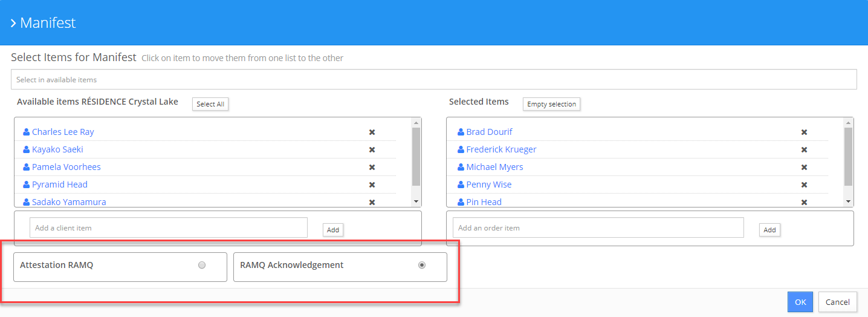
Task: Click the X icon next to Penny Wise
Action: (x=805, y=185)
